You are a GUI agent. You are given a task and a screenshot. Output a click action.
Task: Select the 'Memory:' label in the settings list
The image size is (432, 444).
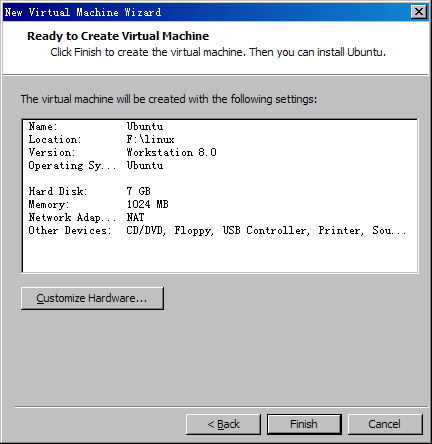click(49, 204)
